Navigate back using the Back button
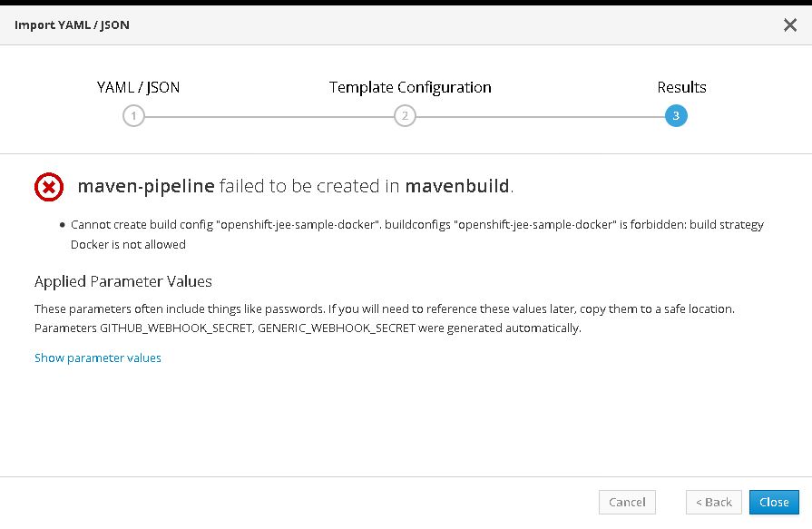 click(713, 502)
